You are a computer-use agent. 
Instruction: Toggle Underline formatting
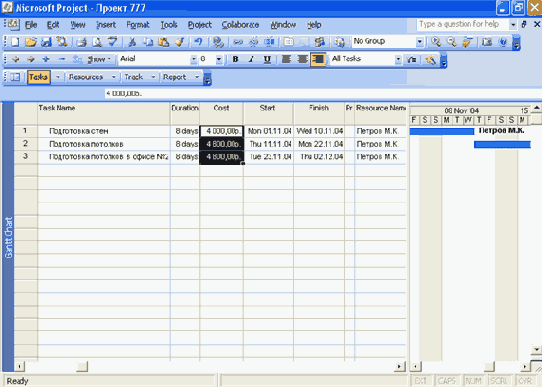point(267,59)
